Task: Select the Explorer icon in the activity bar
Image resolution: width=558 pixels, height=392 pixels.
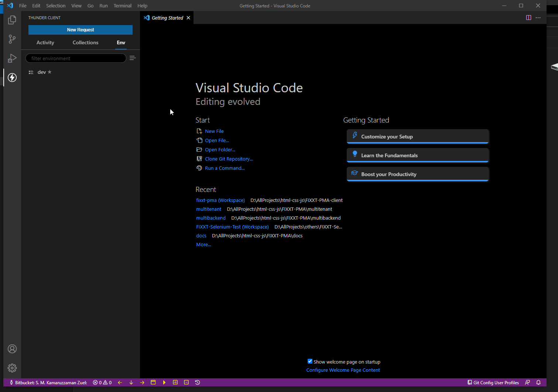Action: 12,20
